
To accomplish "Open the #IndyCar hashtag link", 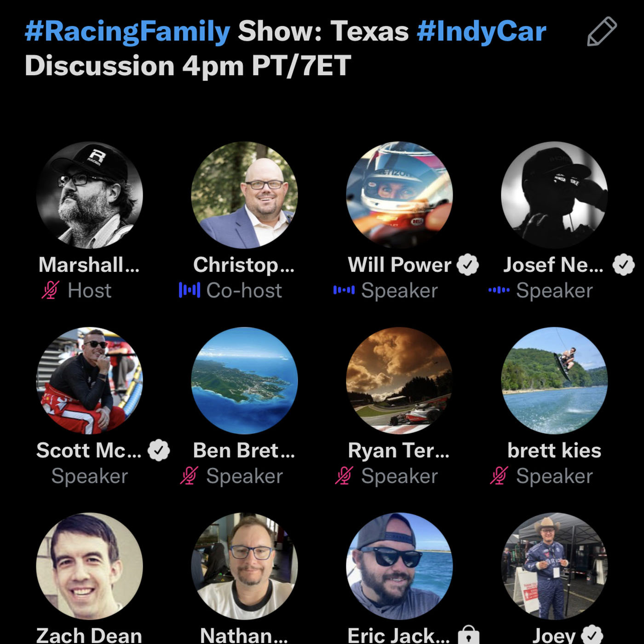I will pyautogui.click(x=482, y=31).
